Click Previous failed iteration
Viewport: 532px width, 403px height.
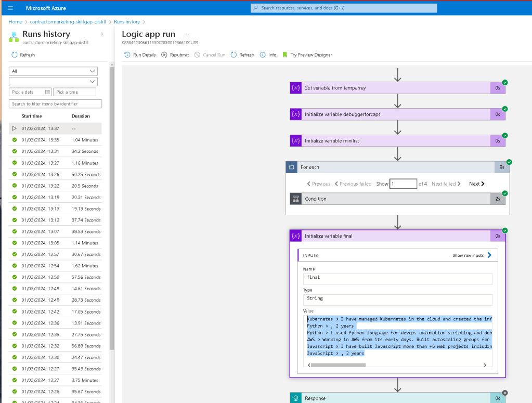coord(353,184)
